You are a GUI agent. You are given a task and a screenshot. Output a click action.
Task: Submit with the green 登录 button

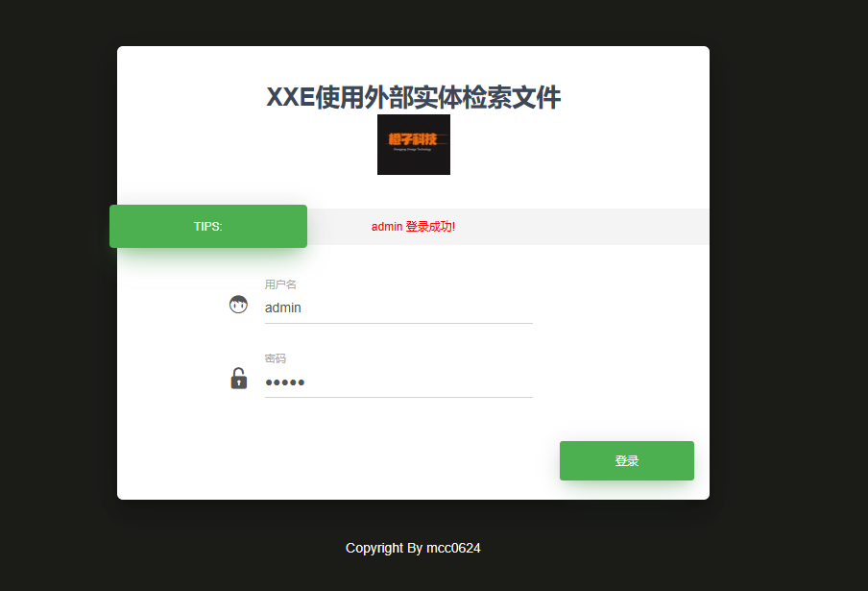(627, 461)
